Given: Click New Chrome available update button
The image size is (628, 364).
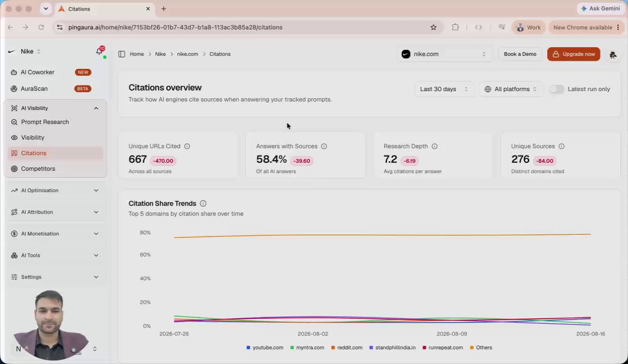Looking at the screenshot, I should click(x=587, y=27).
